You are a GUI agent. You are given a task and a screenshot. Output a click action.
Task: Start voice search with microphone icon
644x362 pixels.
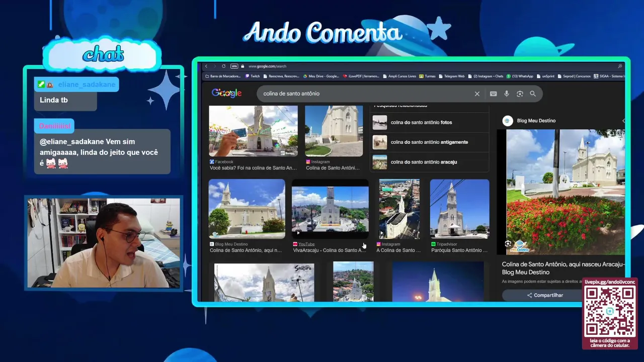point(507,94)
